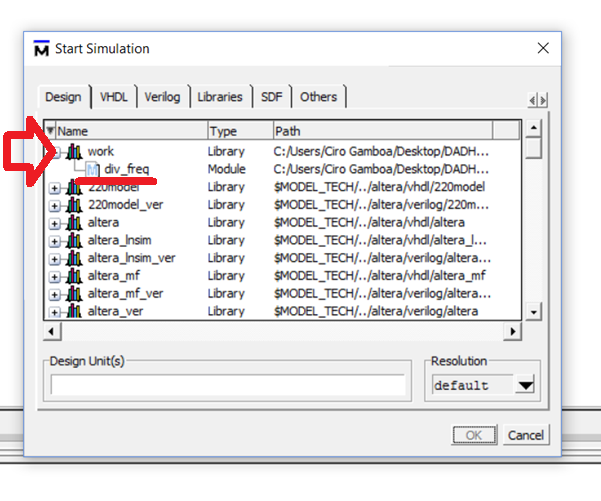Click the altera_ver library icon
601x501 pixels.
73,311
